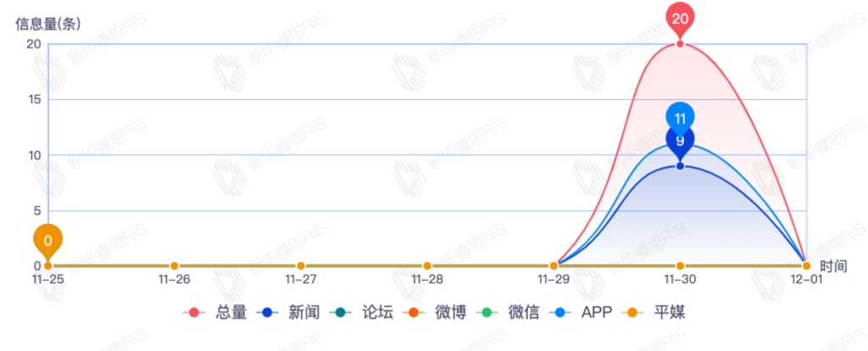Click the 新闻 data point on 11-30

click(x=680, y=166)
